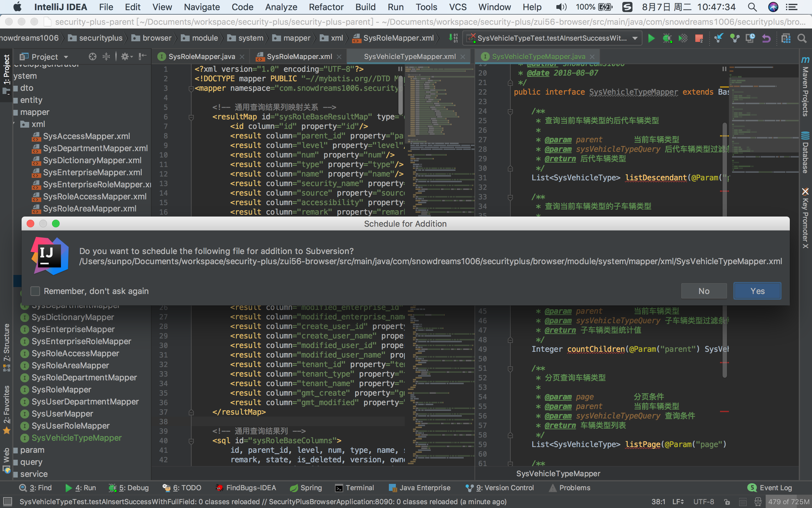
Task: Collapse the resultMap fold marker on line 6
Action: [x=191, y=117]
